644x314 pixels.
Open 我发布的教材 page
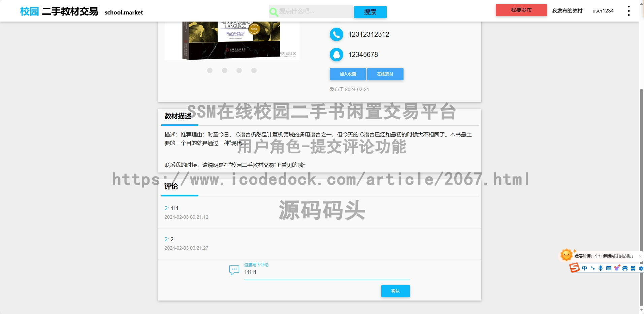pyautogui.click(x=567, y=11)
